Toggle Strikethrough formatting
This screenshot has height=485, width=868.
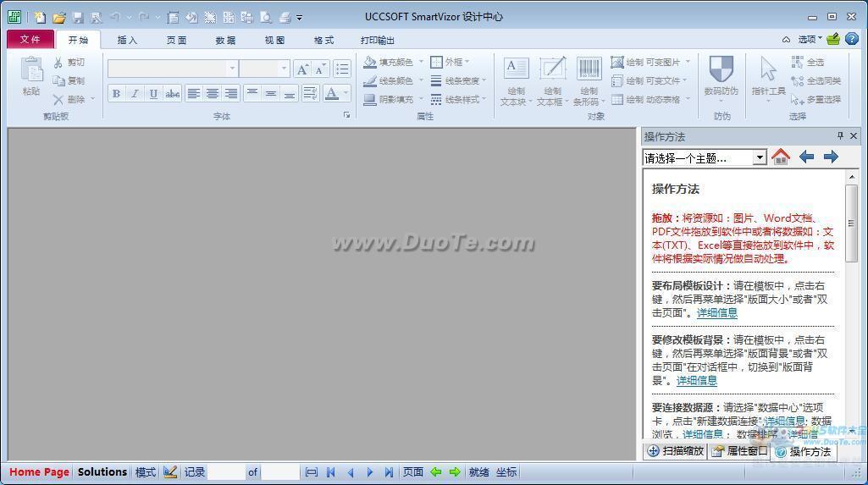pos(173,93)
